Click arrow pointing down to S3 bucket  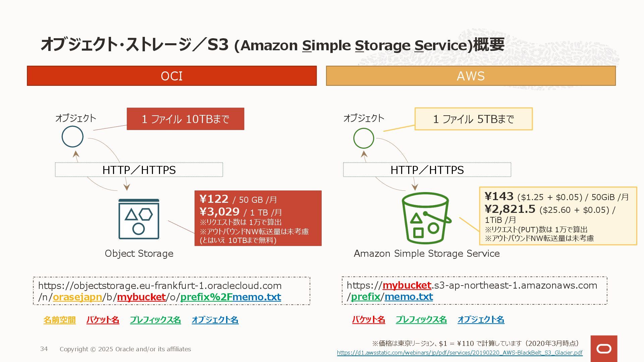[415, 186]
